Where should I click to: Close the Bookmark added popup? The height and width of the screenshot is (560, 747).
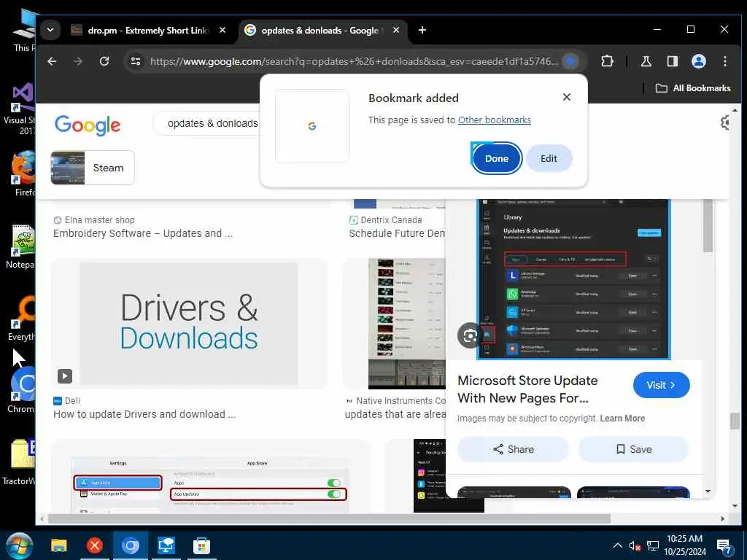click(x=566, y=97)
